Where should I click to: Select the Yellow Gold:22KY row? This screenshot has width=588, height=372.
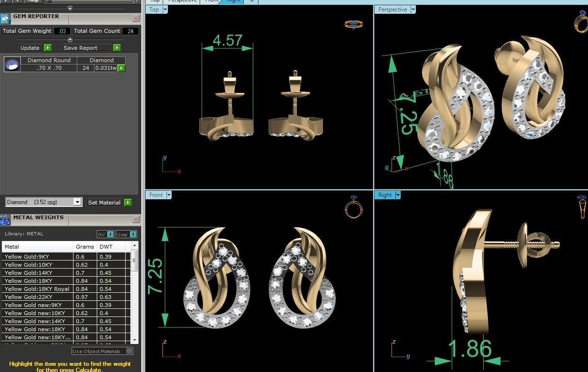66,297
